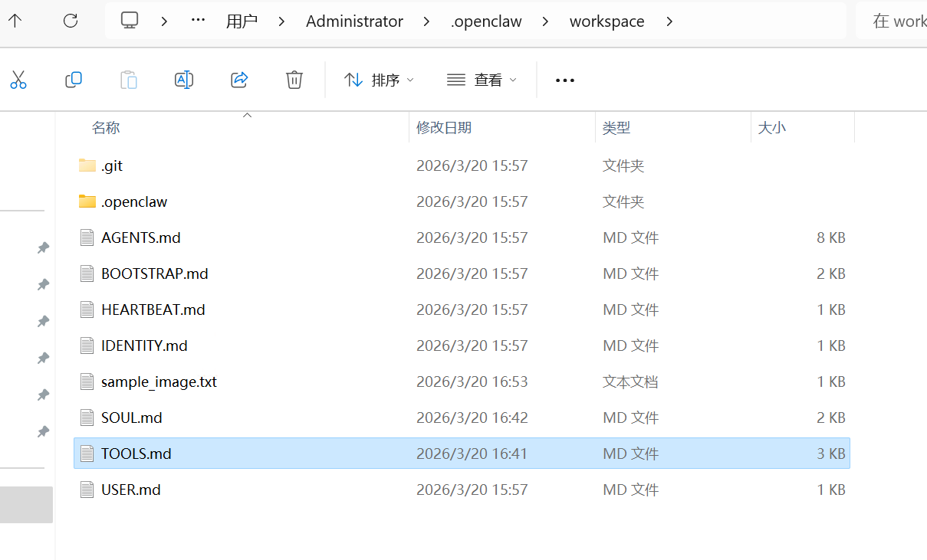This screenshot has height=560, width=927.
Task: Select the sample_image.txt file
Action: point(159,382)
